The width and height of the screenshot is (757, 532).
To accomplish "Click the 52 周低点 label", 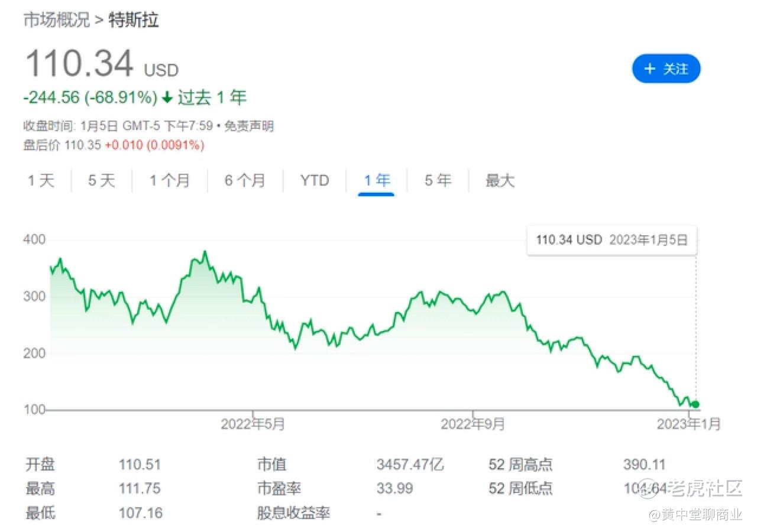I will point(521,489).
